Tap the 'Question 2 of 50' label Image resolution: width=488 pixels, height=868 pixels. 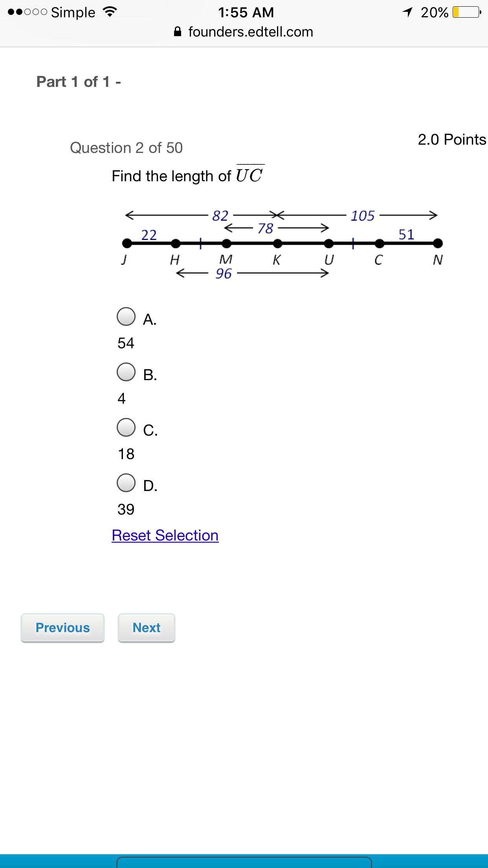(x=126, y=148)
